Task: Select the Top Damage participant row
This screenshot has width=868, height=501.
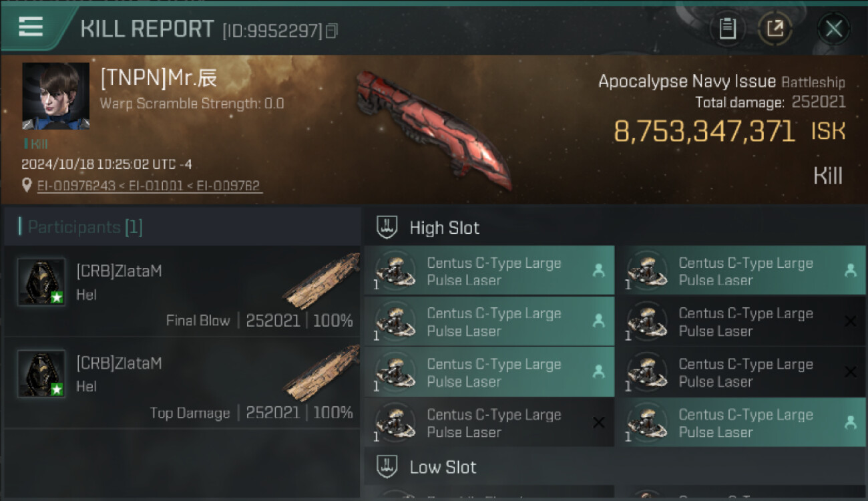Action: 182,383
